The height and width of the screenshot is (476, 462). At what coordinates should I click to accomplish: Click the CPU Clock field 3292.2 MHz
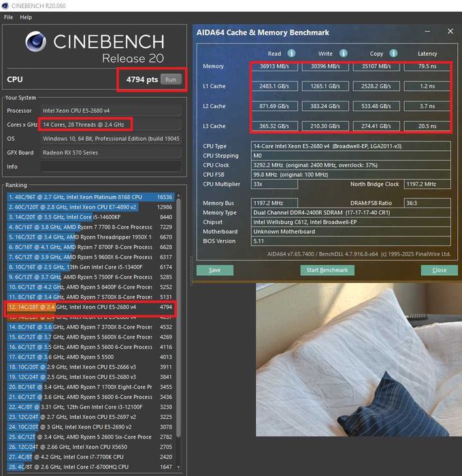tap(351, 165)
